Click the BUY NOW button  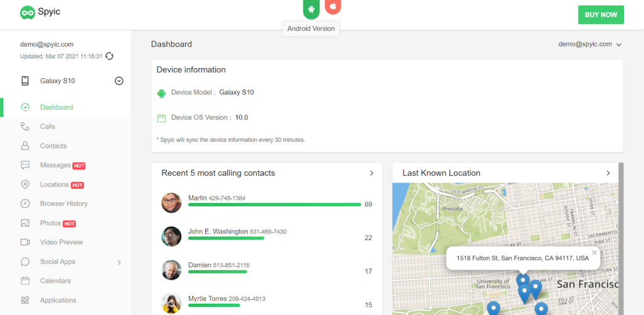point(601,14)
